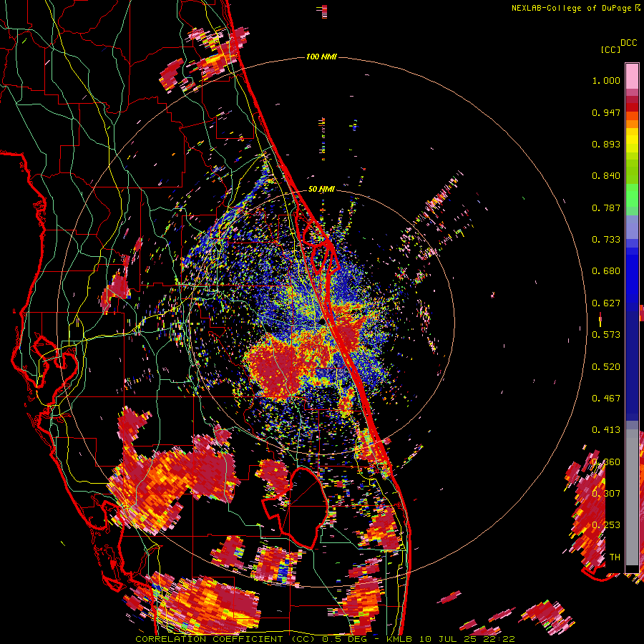Click the 0.573 scale value
Viewport: 644px width, 644px height.
tap(606, 335)
